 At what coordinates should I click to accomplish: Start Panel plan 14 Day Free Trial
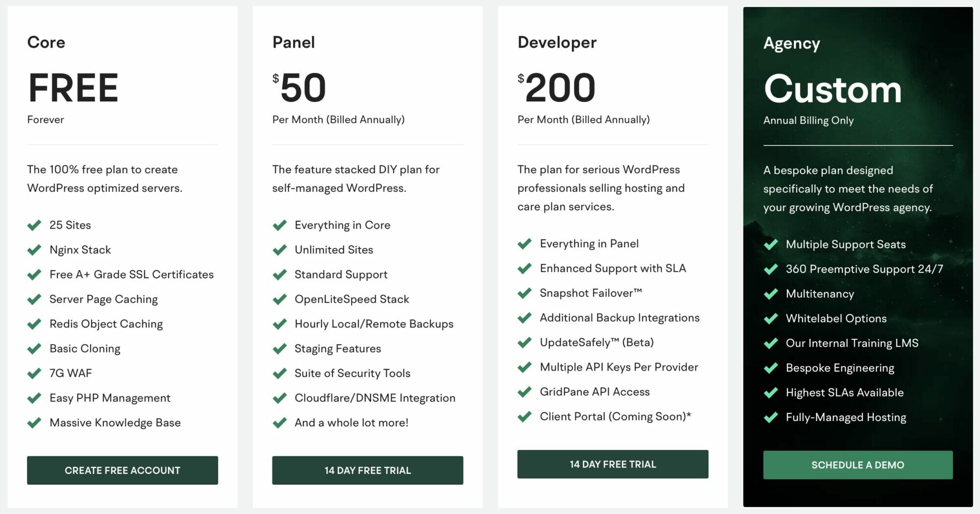tap(367, 470)
